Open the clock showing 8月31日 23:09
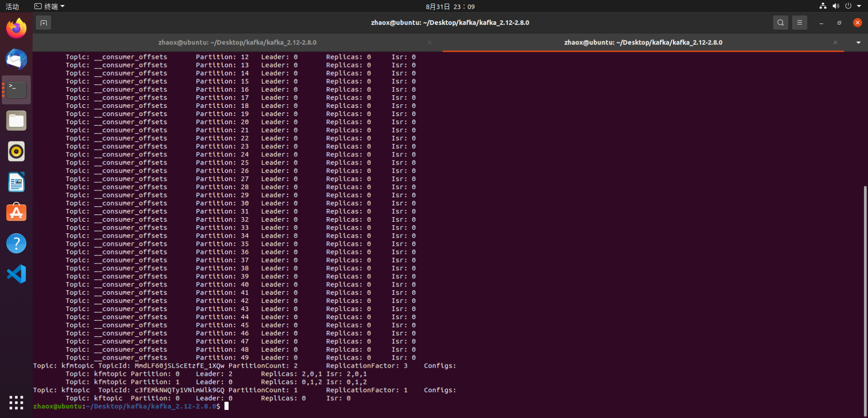 (x=450, y=6)
